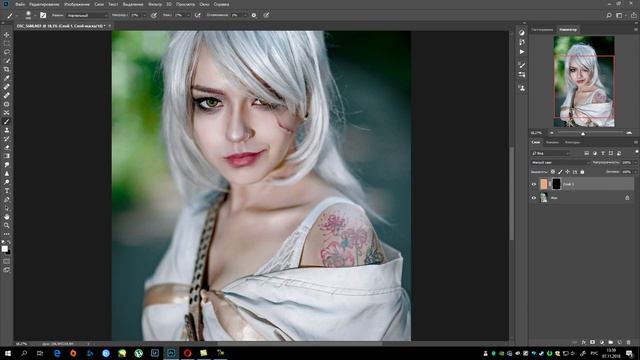Viewport: 640px width, 360px height.
Task: Add a layer mask at panel bottom
Action: pos(593,342)
